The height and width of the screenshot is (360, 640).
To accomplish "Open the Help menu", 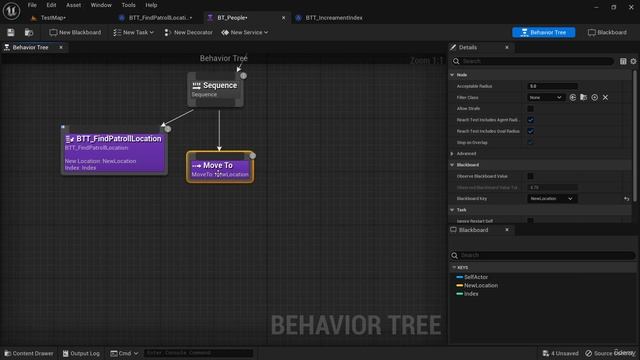I will [151, 5].
